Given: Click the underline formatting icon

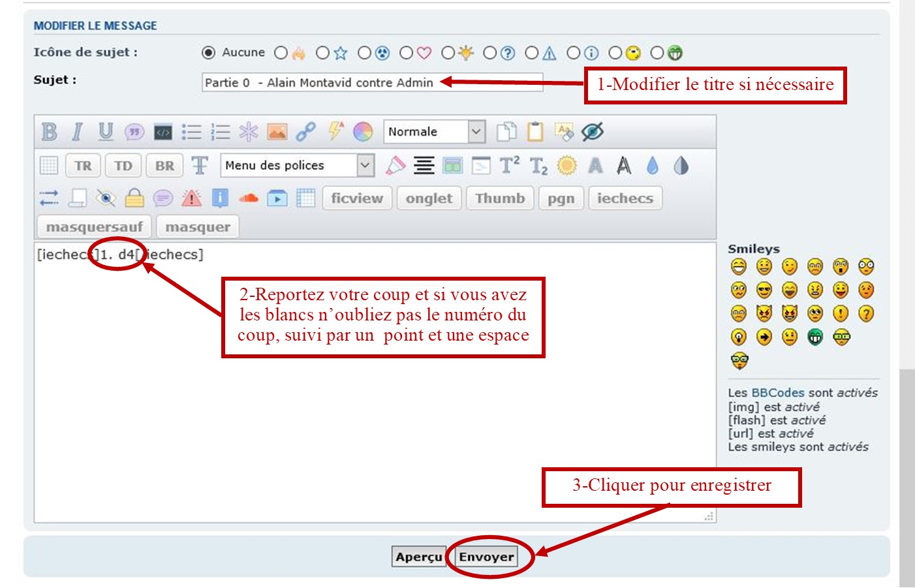Looking at the screenshot, I should (x=106, y=132).
